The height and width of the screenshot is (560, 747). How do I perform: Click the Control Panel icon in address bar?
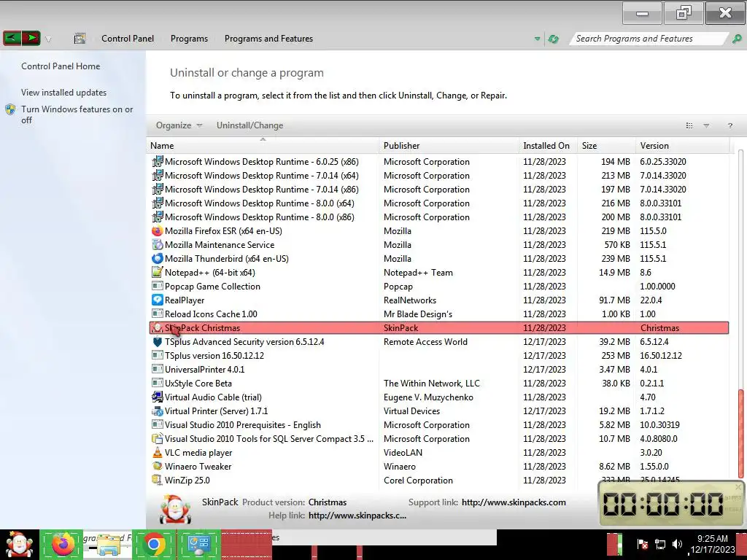click(80, 39)
